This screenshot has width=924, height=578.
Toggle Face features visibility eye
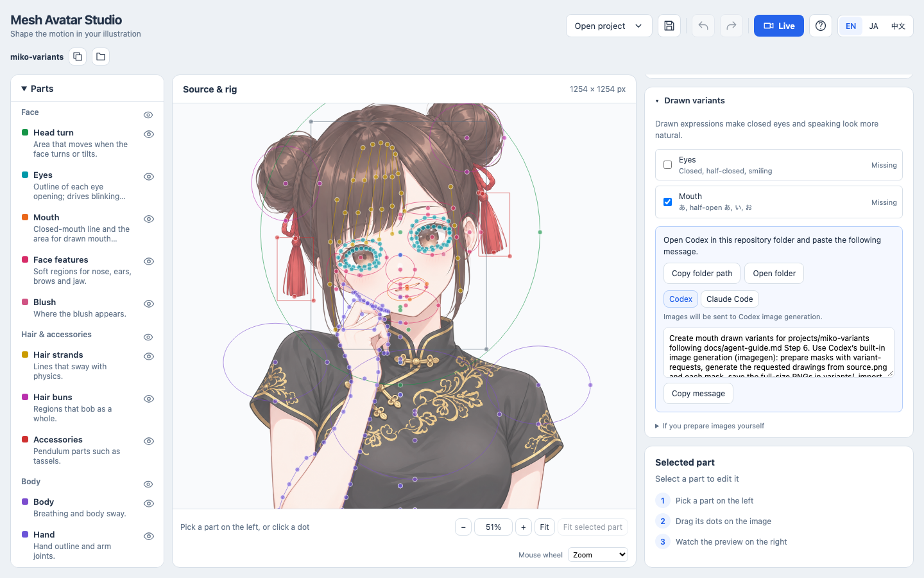(x=149, y=261)
